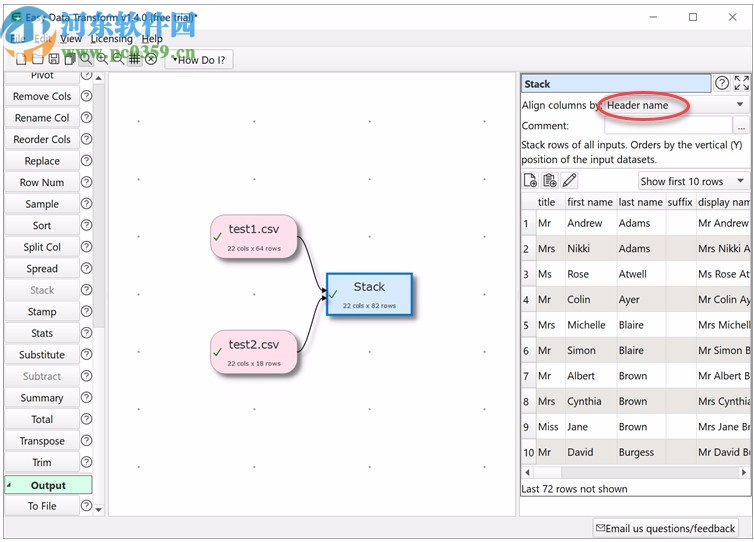Click the Summary transform button
This screenshot has height=542, width=754.
tap(42, 398)
